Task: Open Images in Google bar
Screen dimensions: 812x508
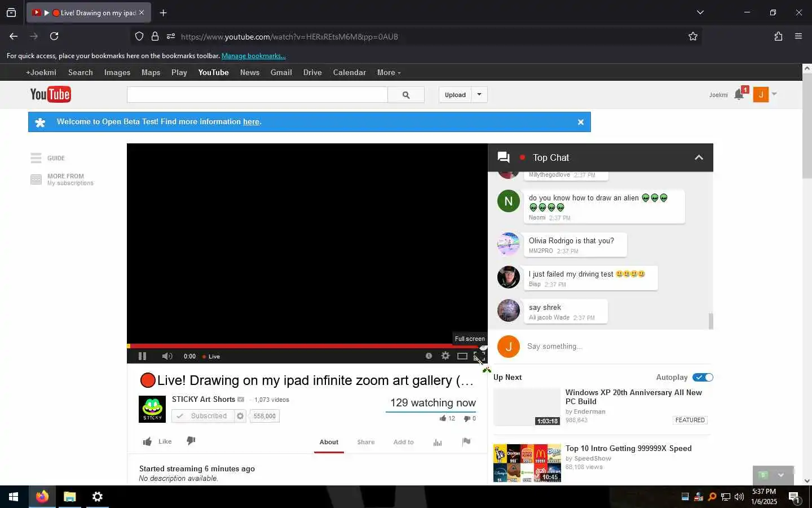Action: [117, 72]
